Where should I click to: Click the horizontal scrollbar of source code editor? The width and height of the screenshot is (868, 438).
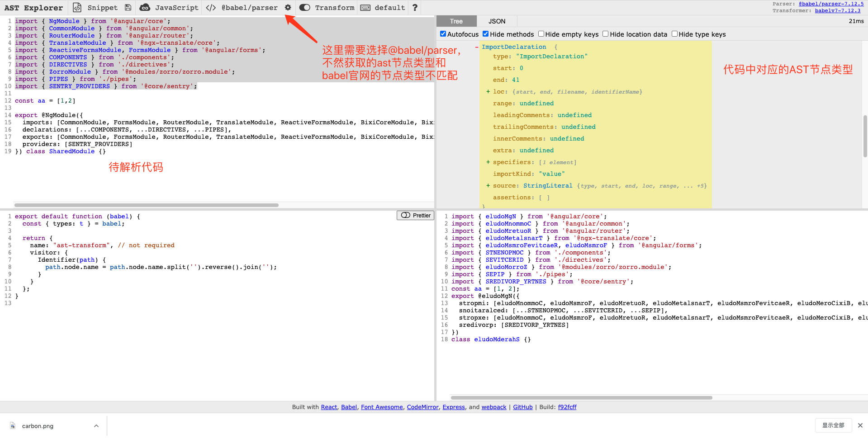147,205
